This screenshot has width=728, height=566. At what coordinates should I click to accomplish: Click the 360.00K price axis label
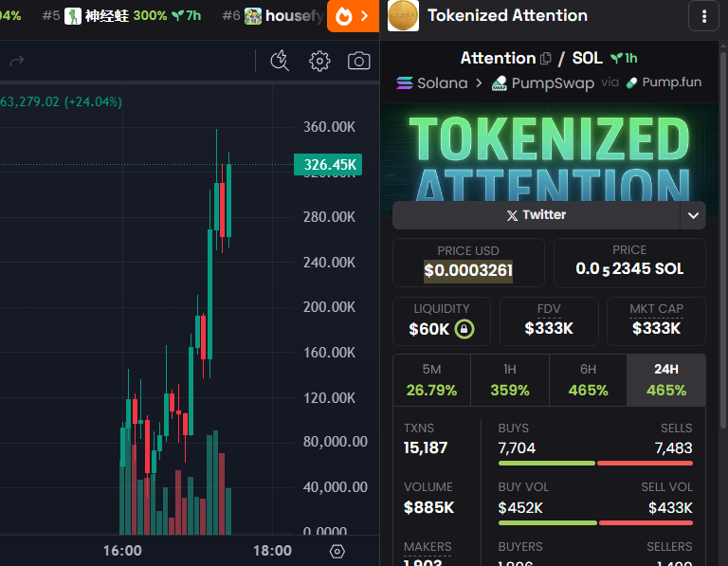(x=329, y=127)
